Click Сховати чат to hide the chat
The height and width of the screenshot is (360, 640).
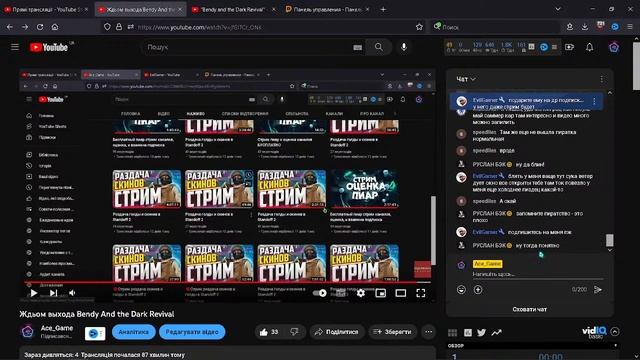tap(529, 309)
